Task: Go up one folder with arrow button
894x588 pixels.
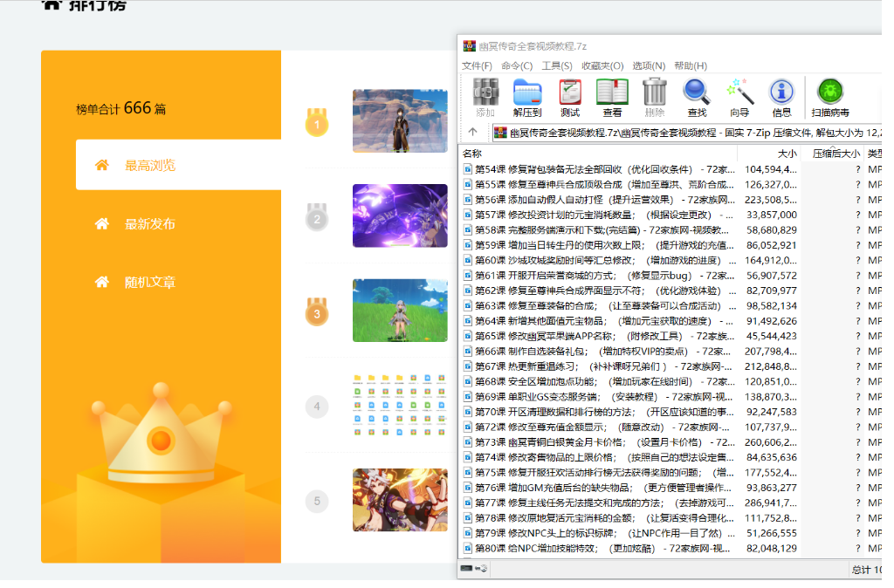Action: point(472,133)
